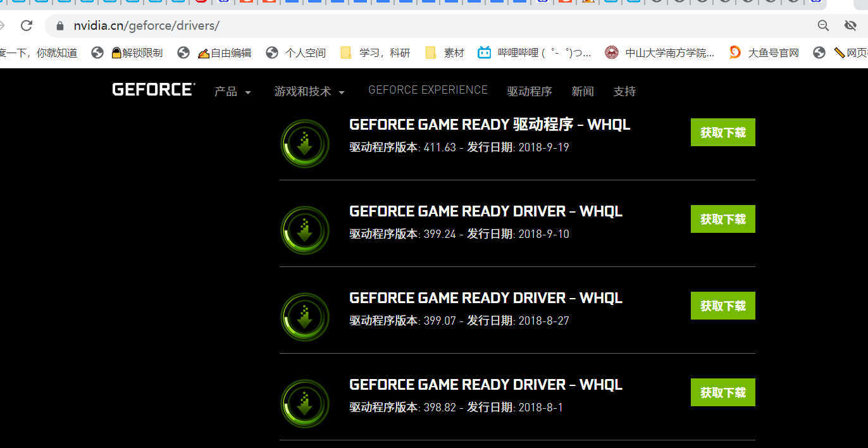Open the 个人空间 bookmark
This screenshot has width=868, height=448.
coord(296,53)
